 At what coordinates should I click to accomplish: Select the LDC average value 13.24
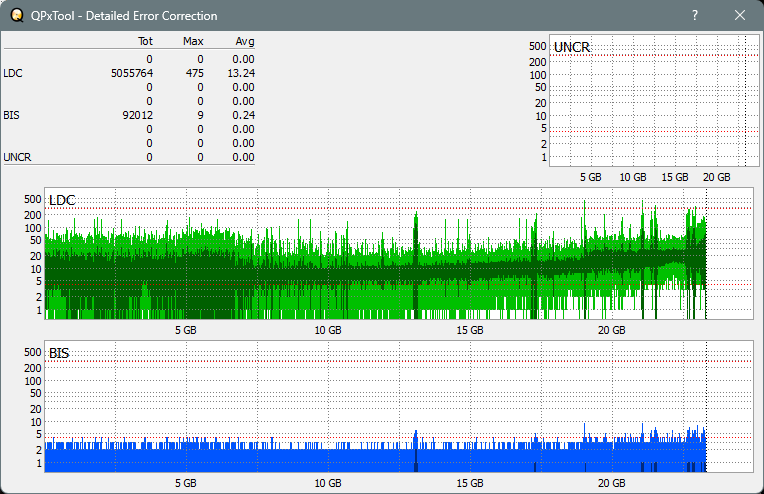[x=241, y=73]
